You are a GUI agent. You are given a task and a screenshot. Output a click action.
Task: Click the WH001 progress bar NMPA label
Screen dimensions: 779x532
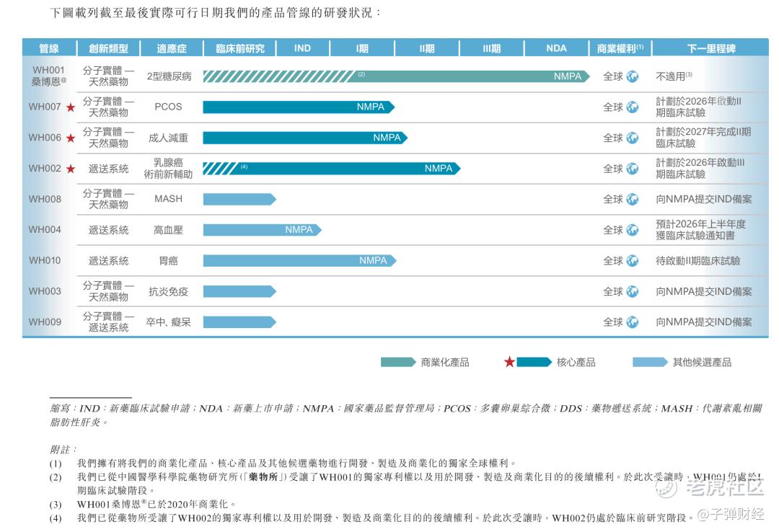pos(568,76)
